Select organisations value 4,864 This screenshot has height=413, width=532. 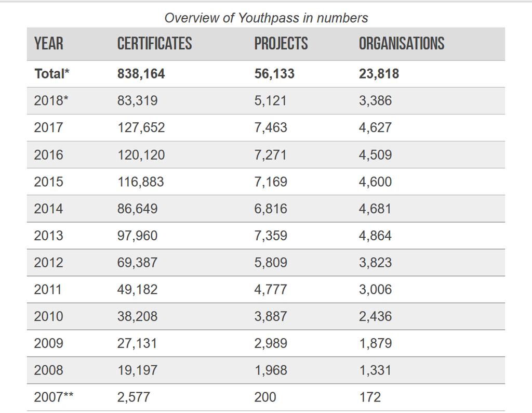pyautogui.click(x=375, y=236)
